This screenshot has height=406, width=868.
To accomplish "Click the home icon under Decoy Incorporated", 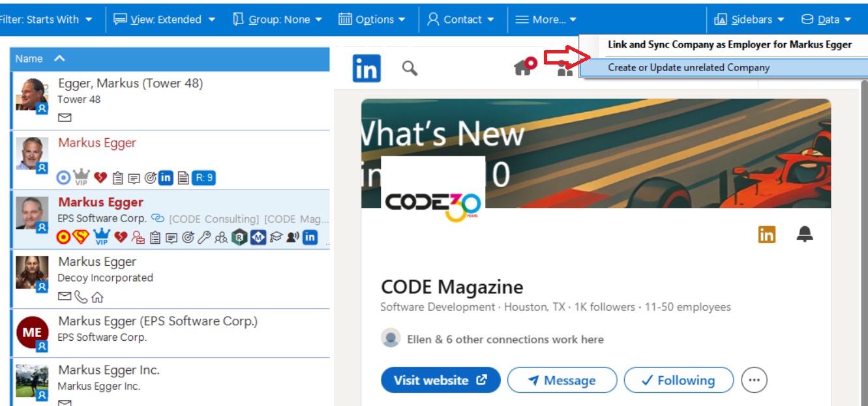I will [97, 297].
